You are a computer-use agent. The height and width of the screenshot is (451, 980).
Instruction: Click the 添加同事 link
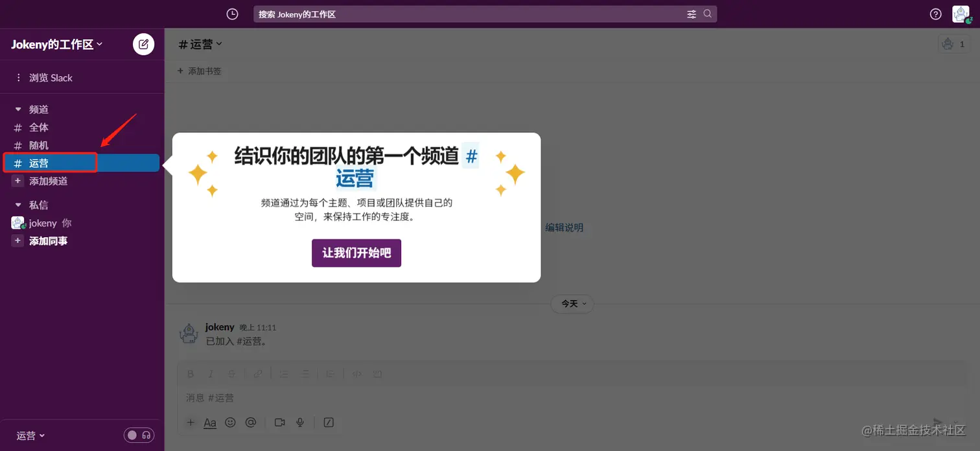[x=49, y=240]
